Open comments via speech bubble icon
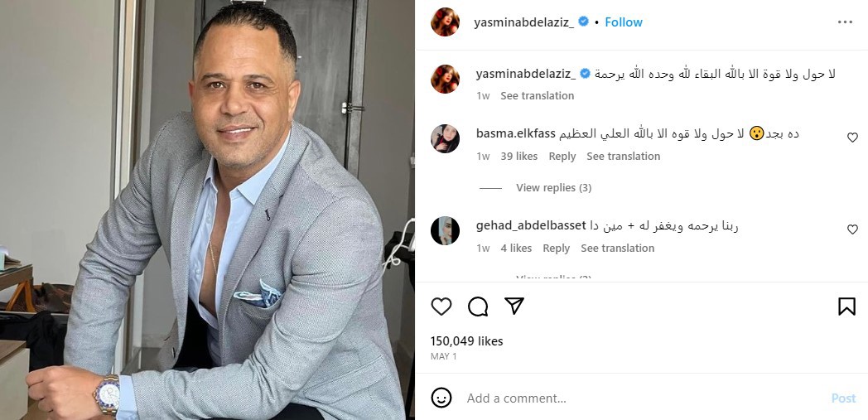The width and height of the screenshot is (868, 420). click(x=478, y=307)
